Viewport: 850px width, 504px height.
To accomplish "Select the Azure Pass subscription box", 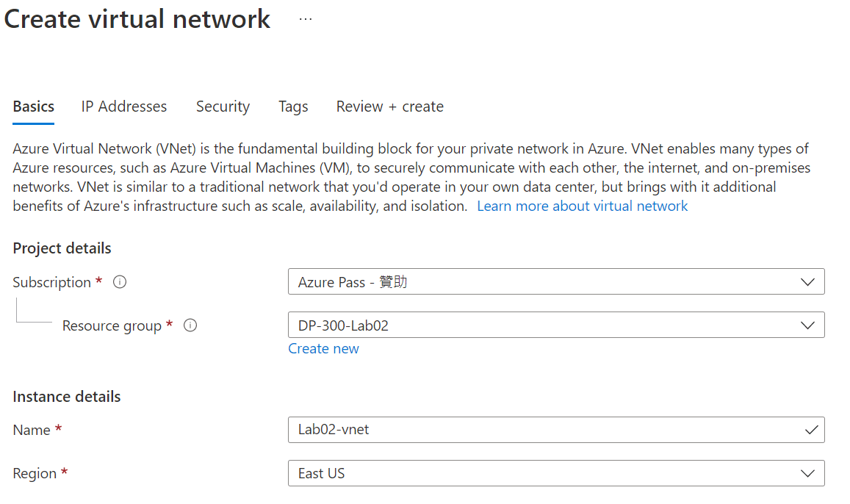I will click(x=544, y=282).
